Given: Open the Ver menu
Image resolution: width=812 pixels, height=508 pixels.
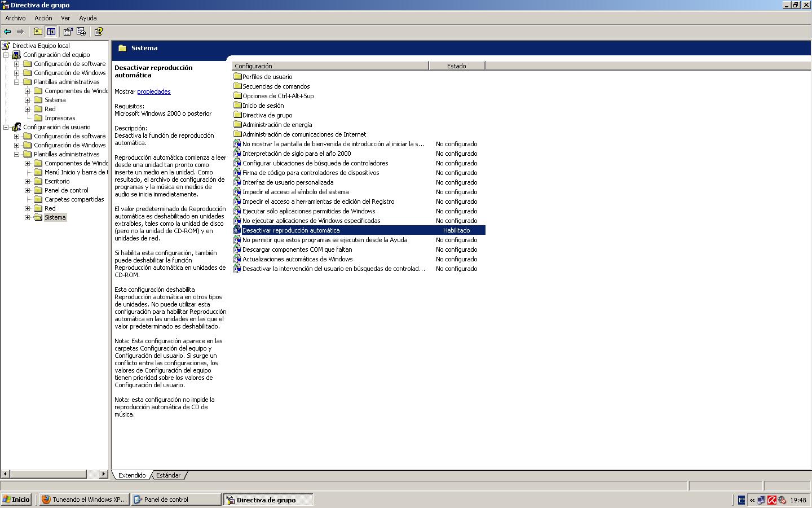Looking at the screenshot, I should pos(65,18).
